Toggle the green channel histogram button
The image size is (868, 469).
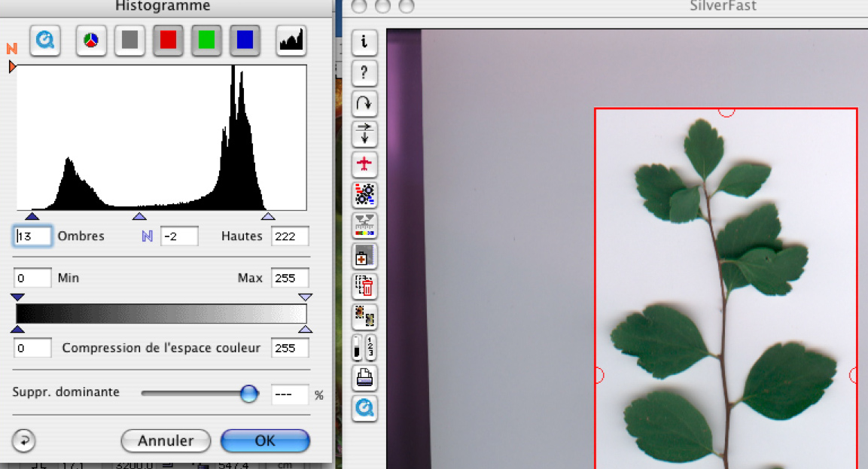206,41
